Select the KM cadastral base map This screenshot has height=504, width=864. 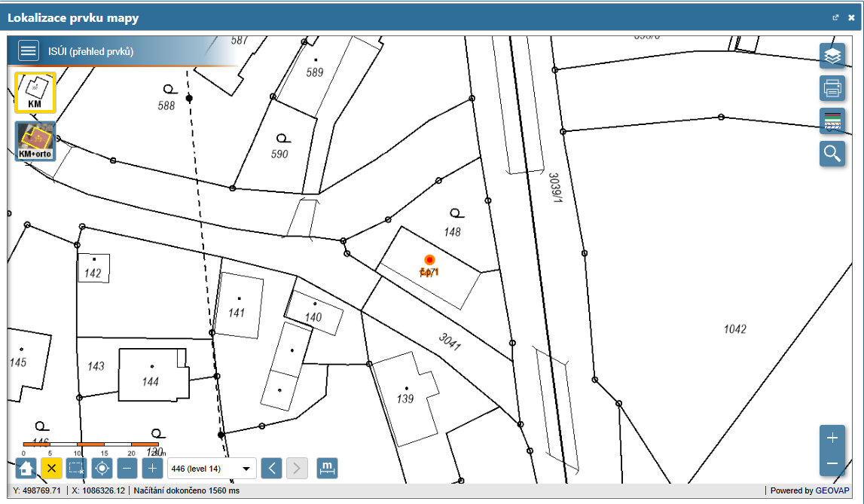[x=35, y=92]
